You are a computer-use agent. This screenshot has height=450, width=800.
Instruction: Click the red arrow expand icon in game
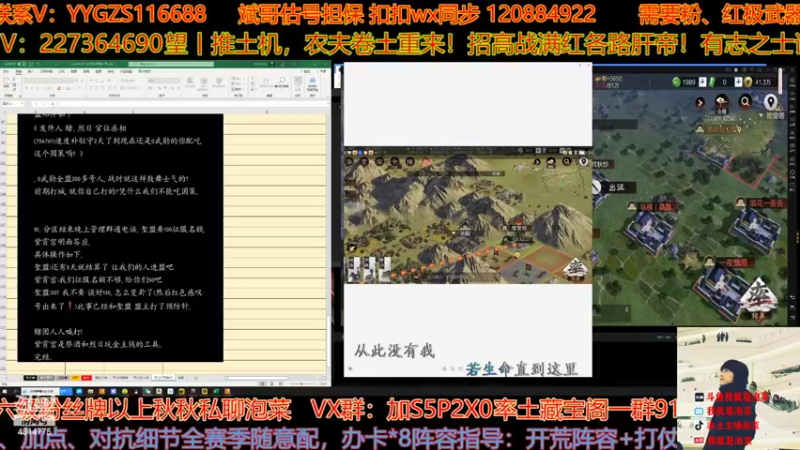pyautogui.click(x=699, y=103)
